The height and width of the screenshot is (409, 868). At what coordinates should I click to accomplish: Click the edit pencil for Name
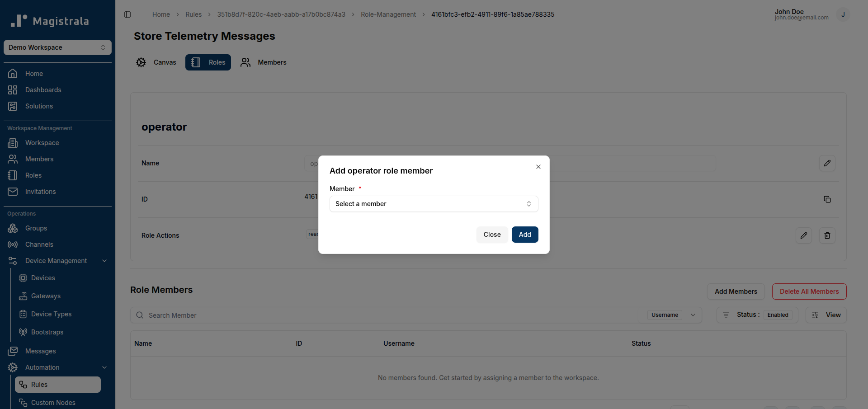(x=827, y=163)
